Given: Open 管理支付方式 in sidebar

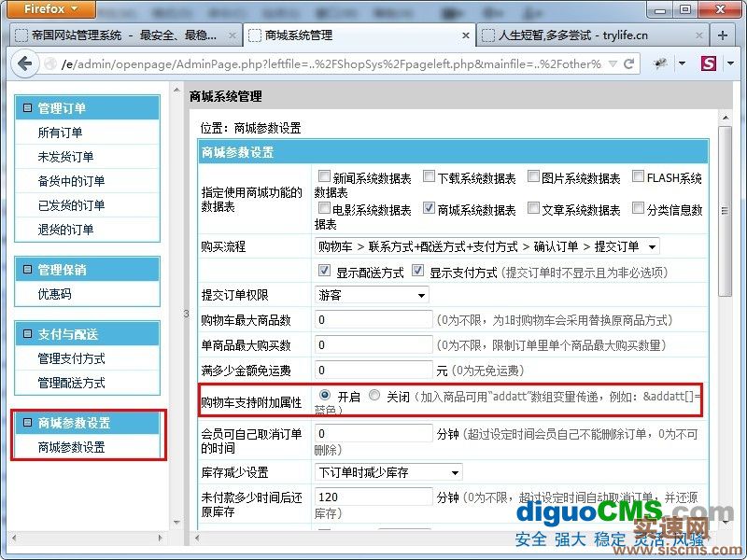Looking at the screenshot, I should [72, 358].
